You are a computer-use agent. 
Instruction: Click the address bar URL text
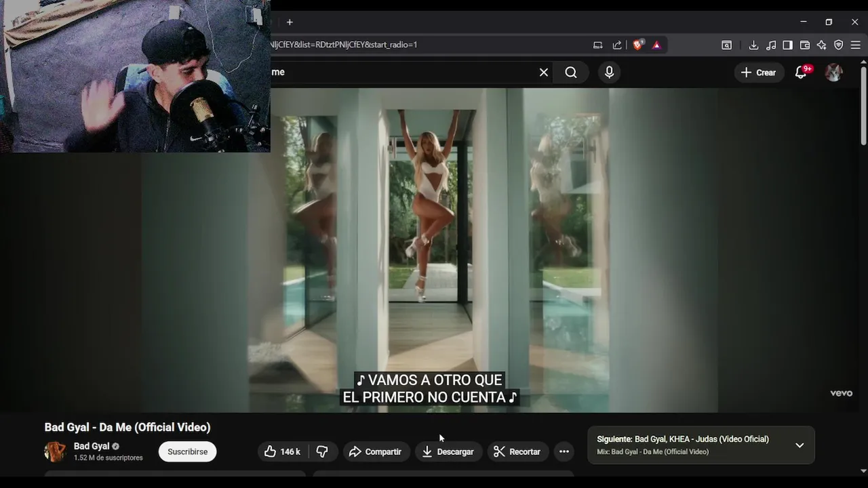coord(344,45)
